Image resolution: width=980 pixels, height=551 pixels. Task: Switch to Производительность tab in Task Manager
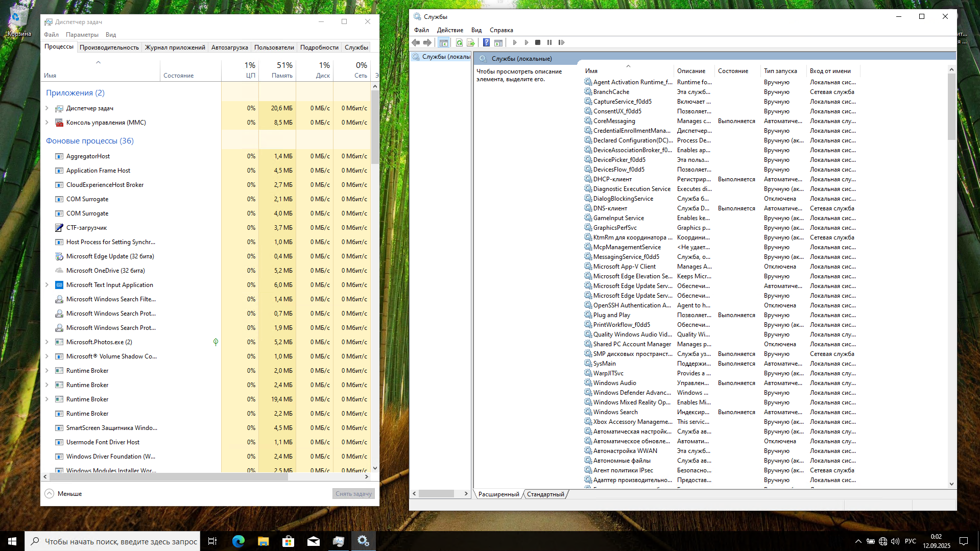109,47
